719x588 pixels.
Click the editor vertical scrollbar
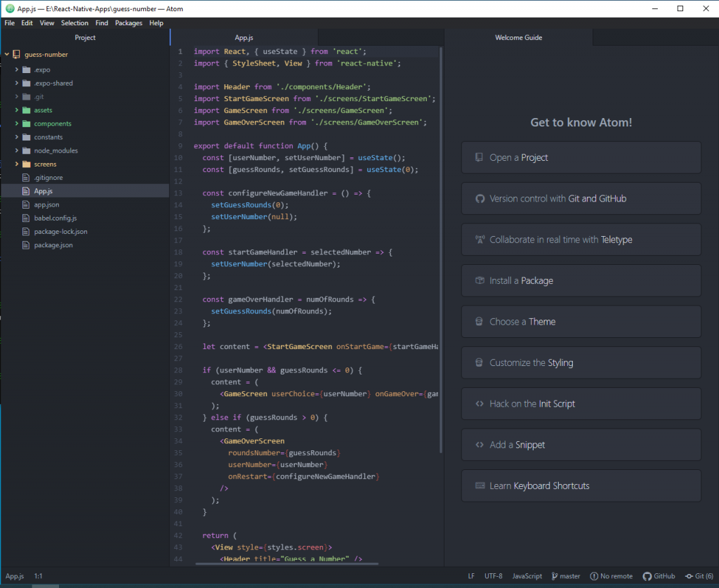tap(441, 250)
